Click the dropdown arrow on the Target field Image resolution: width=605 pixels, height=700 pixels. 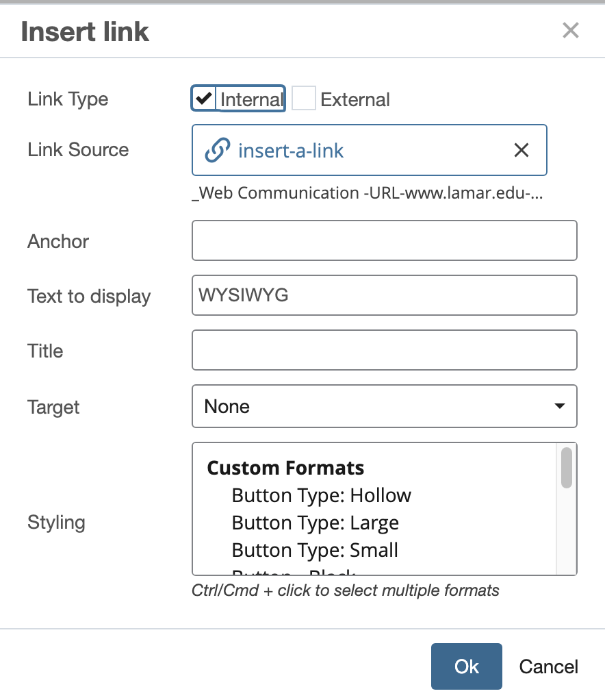(x=559, y=406)
